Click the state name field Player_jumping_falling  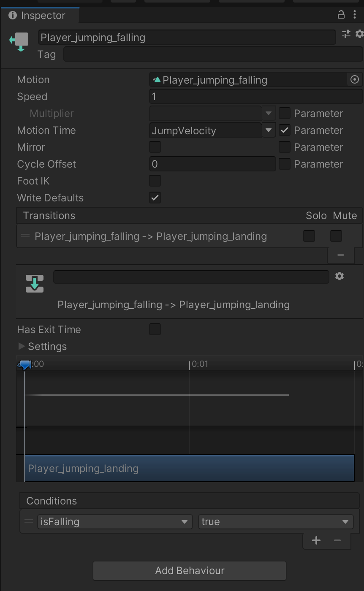pos(187,37)
